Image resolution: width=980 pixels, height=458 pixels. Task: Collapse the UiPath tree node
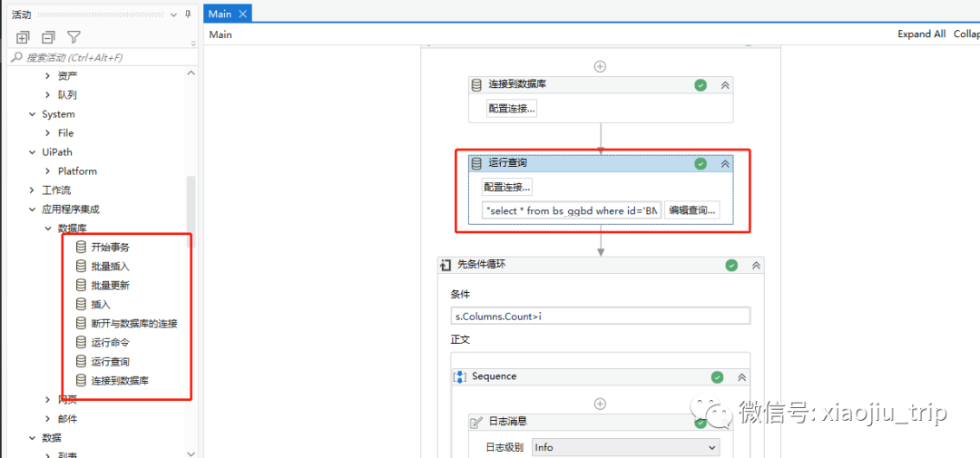point(33,151)
